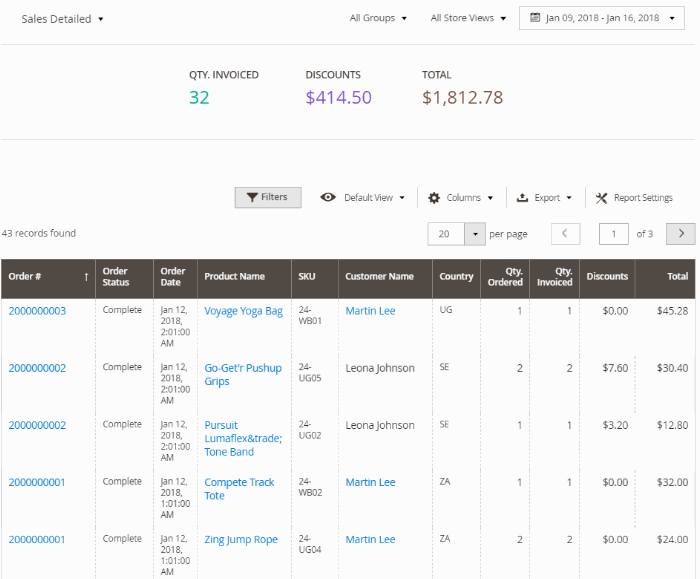Sort by Discounts column header
This screenshot has width=700, height=579.
[607, 277]
